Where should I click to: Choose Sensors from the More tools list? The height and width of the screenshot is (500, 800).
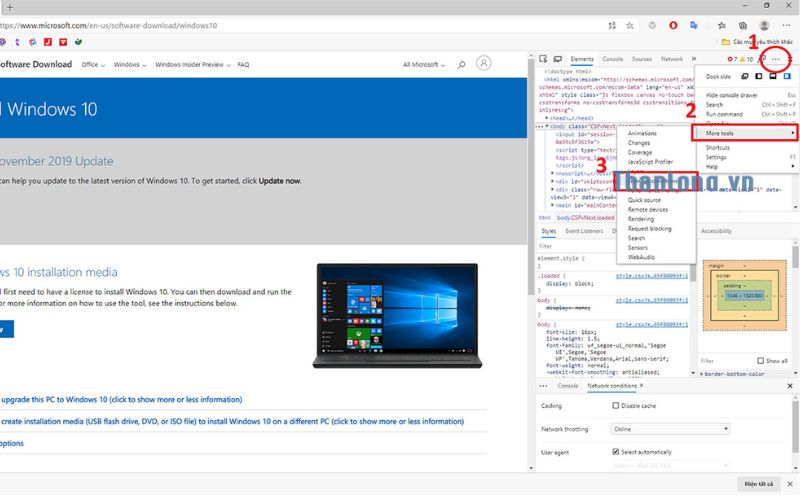pos(637,247)
